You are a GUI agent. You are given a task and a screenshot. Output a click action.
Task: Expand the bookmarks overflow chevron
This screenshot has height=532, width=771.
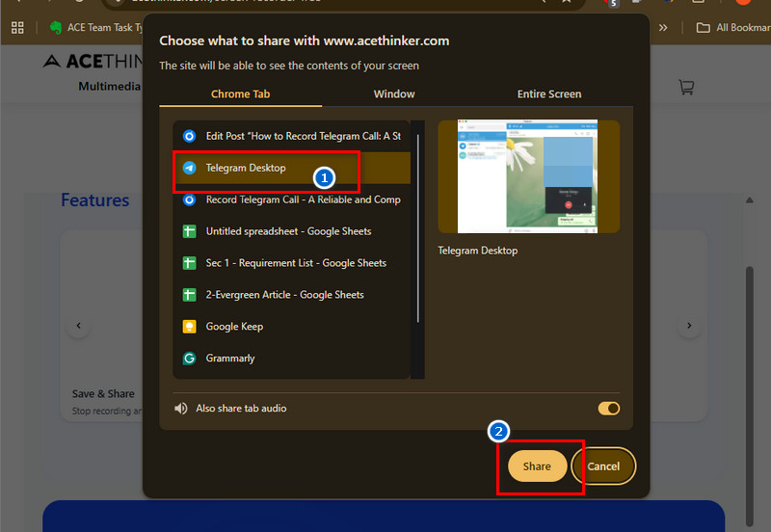[x=663, y=28]
